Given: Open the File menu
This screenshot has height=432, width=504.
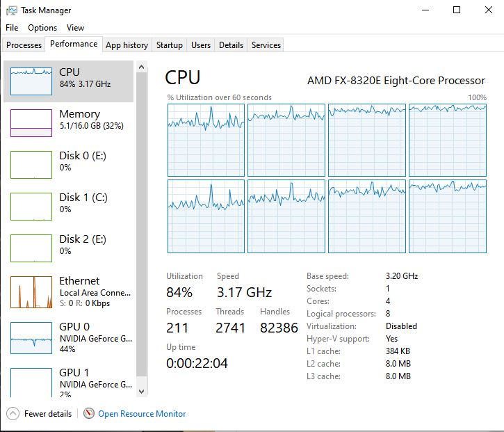Looking at the screenshot, I should [12, 28].
